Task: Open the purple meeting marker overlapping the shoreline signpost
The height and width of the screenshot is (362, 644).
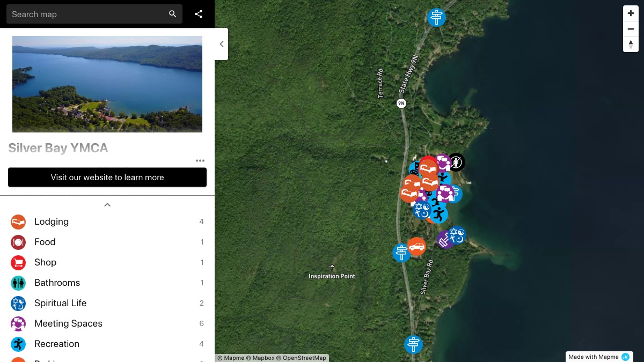Action: pos(445,194)
